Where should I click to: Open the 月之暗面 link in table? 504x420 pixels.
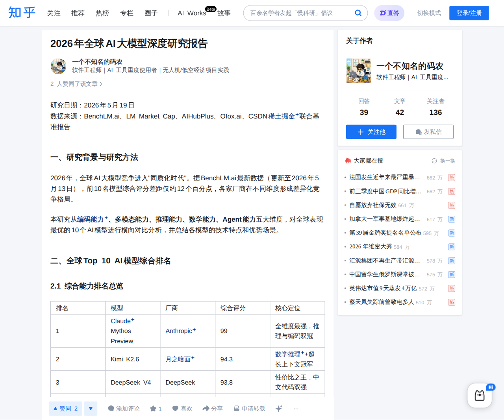pos(180,359)
